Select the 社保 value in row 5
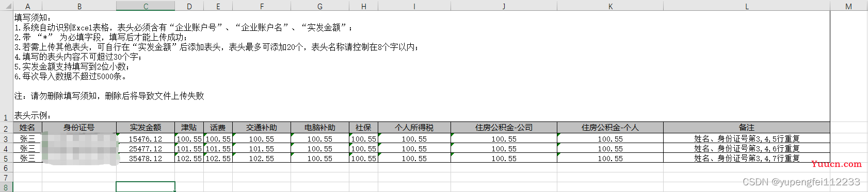The image size is (868, 192). [364, 158]
